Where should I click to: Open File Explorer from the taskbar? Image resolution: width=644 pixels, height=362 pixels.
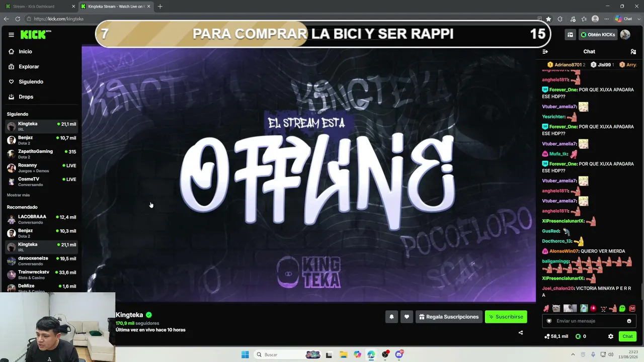[x=343, y=354]
